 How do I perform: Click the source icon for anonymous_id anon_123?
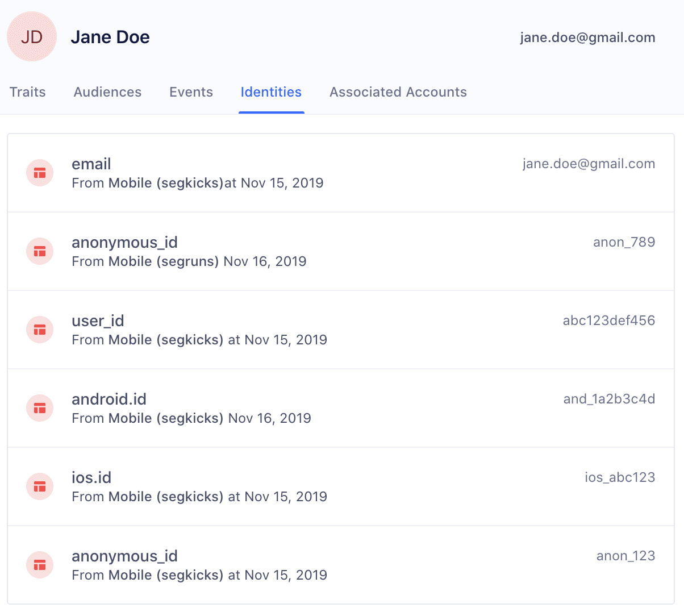click(39, 564)
